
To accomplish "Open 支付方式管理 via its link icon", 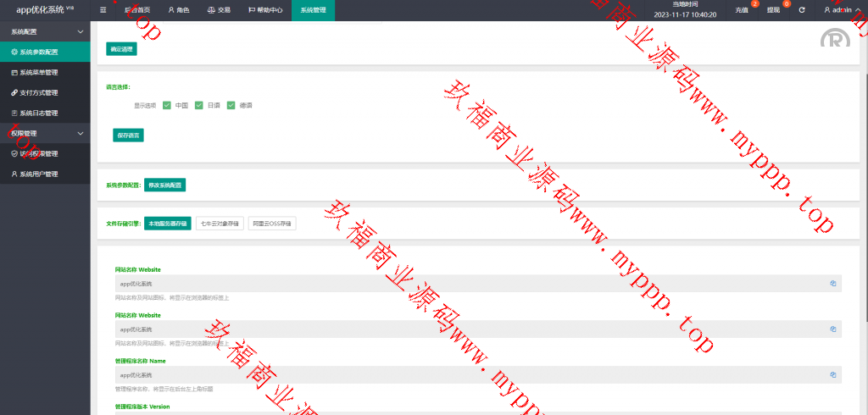I will pyautogui.click(x=14, y=93).
